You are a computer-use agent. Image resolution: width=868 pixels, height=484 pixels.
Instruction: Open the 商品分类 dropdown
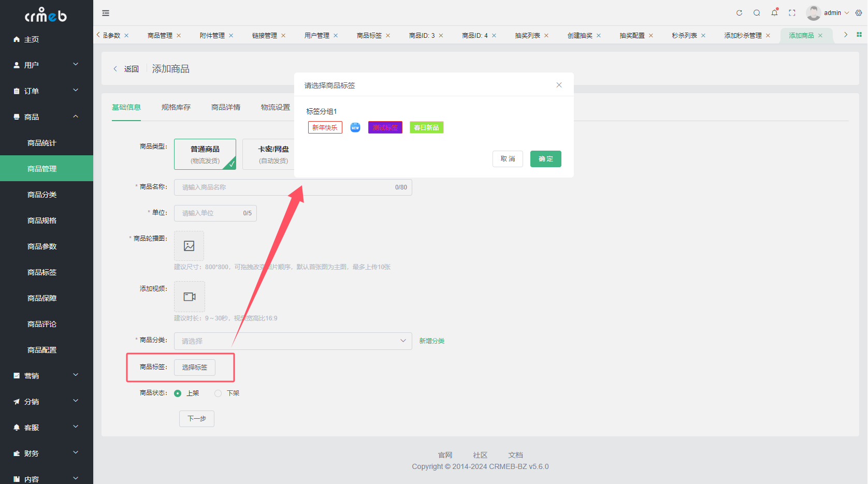click(293, 341)
